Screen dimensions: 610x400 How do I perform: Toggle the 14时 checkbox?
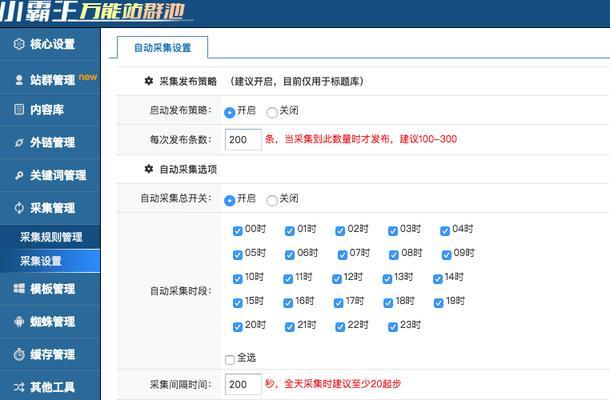tap(438, 279)
